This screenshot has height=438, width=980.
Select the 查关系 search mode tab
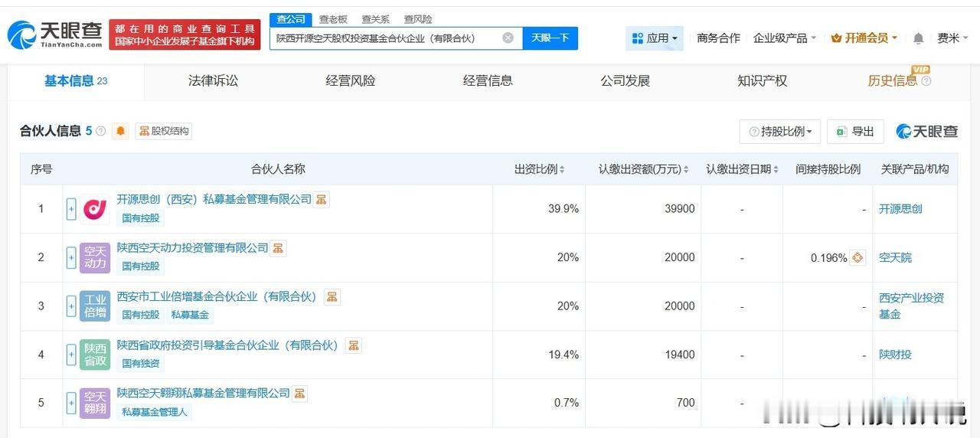(x=375, y=19)
